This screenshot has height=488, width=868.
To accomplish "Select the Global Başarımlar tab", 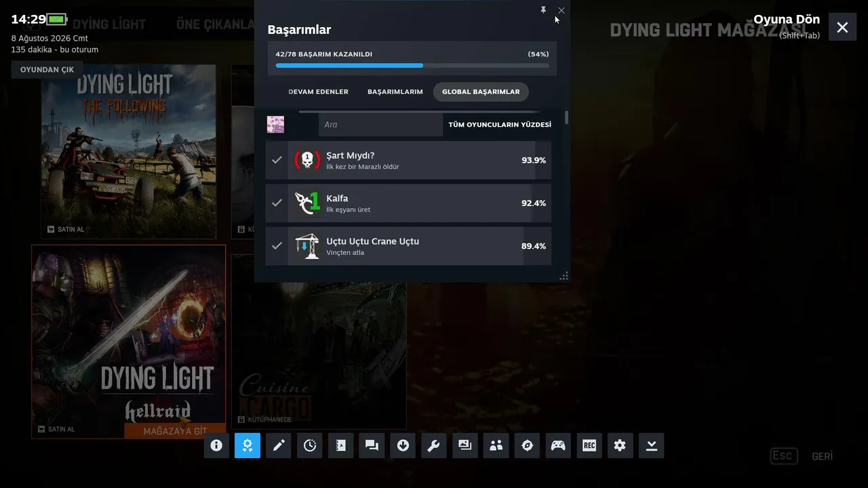I will click(481, 91).
